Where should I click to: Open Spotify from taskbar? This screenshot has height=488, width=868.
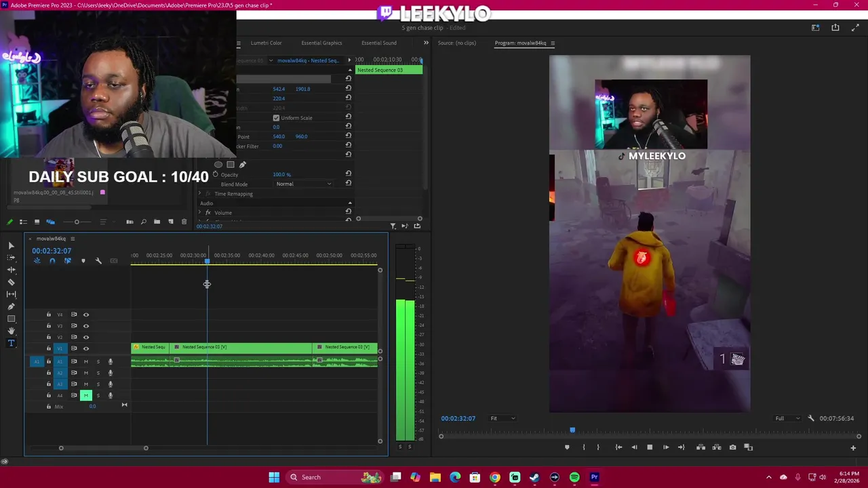pyautogui.click(x=574, y=477)
